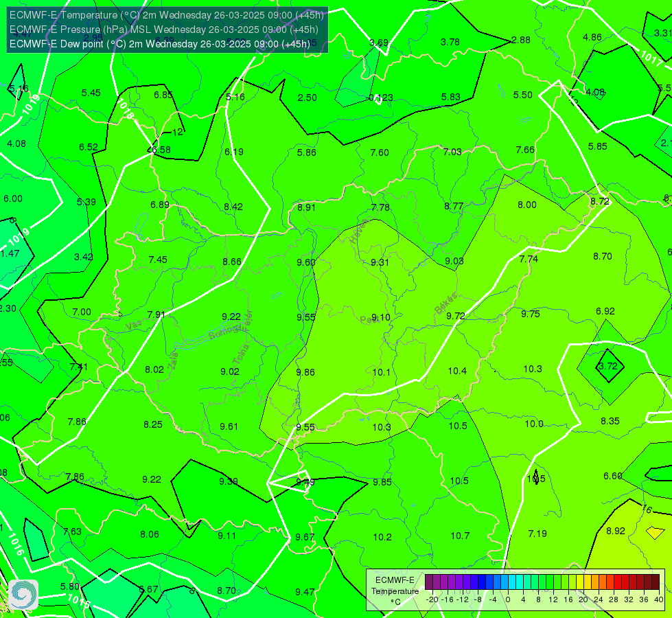Click the 1.47 temperature value
The height and width of the screenshot is (618, 672).
(10, 253)
